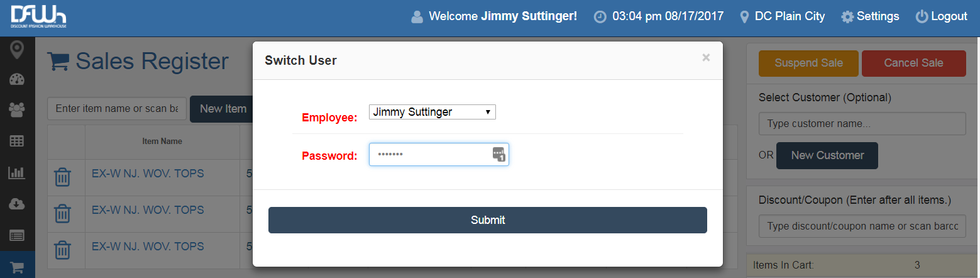Click the shopping cart sidebar icon
980x278 pixels.
point(17,267)
